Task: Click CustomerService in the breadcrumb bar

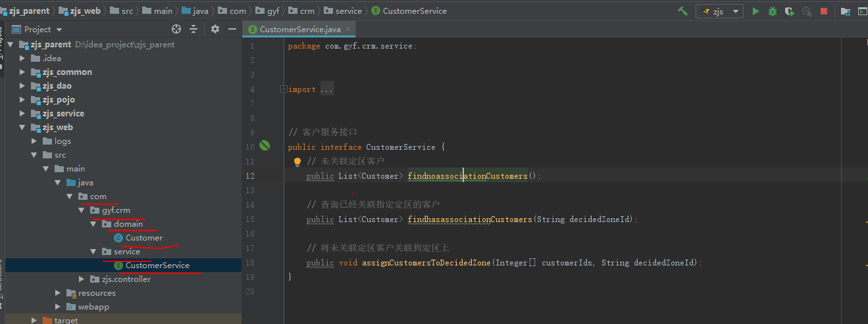Action: click(x=409, y=11)
